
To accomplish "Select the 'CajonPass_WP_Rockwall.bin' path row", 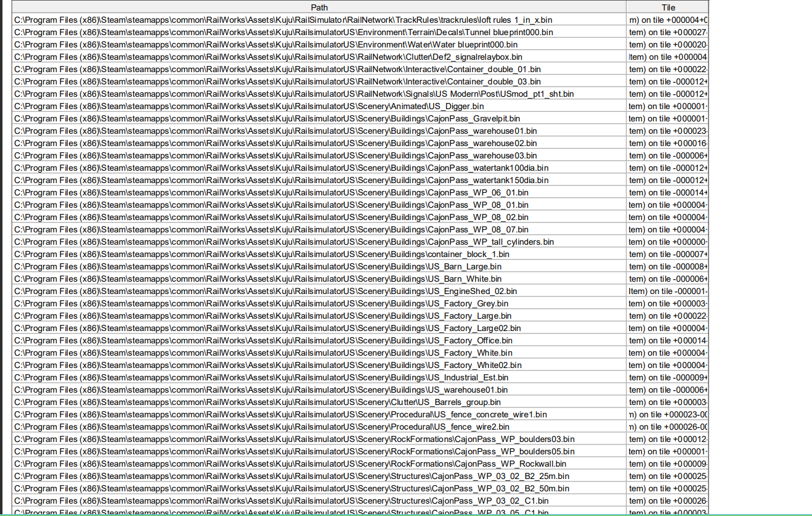I will pyautogui.click(x=319, y=464).
